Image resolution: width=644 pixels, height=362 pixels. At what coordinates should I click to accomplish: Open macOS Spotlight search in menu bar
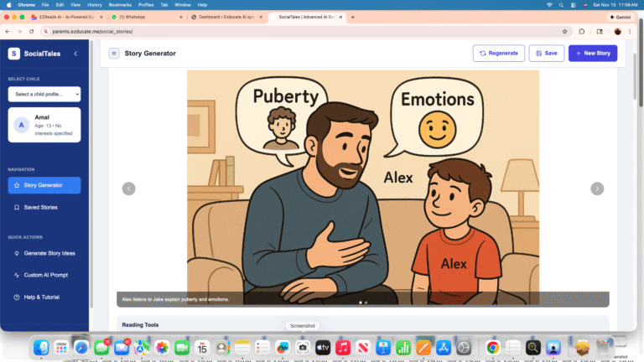click(561, 5)
